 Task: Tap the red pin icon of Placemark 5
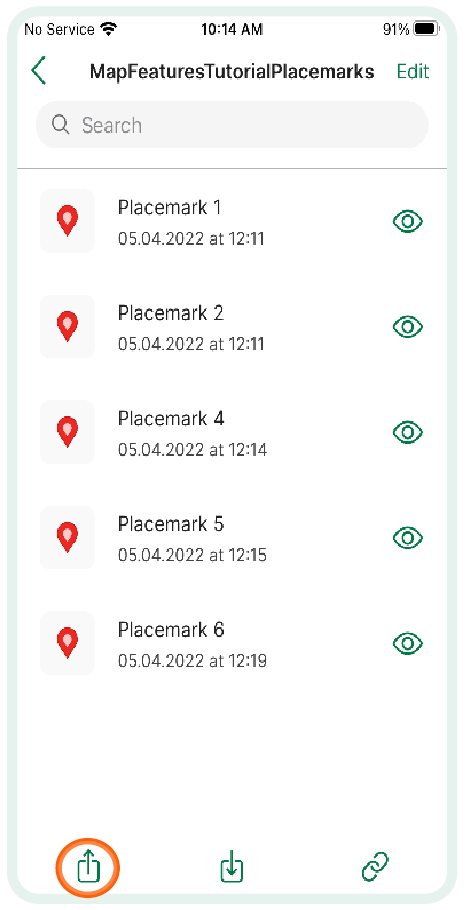[x=67, y=537]
